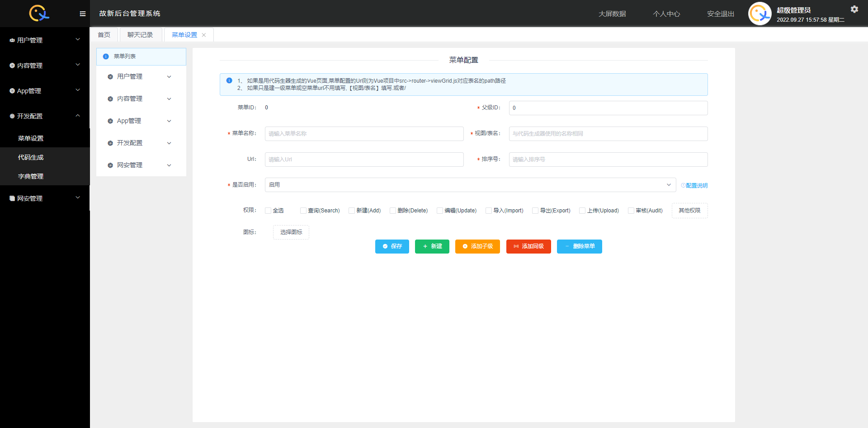
Task: Check the 导出(Export) permission box
Action: coord(535,211)
